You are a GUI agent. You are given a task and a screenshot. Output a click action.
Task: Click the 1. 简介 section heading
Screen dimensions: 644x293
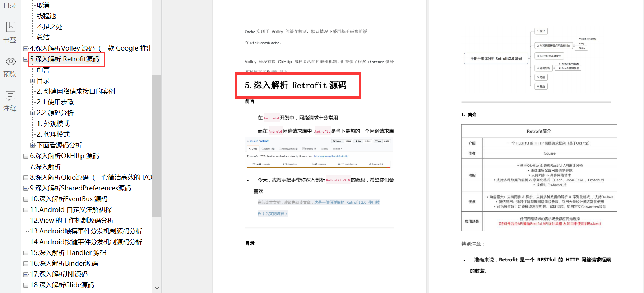[469, 114]
